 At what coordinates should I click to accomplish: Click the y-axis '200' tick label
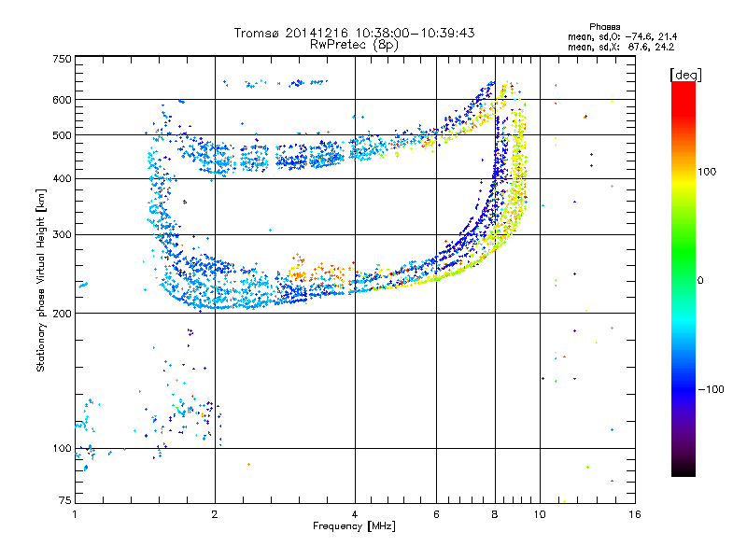(x=62, y=314)
